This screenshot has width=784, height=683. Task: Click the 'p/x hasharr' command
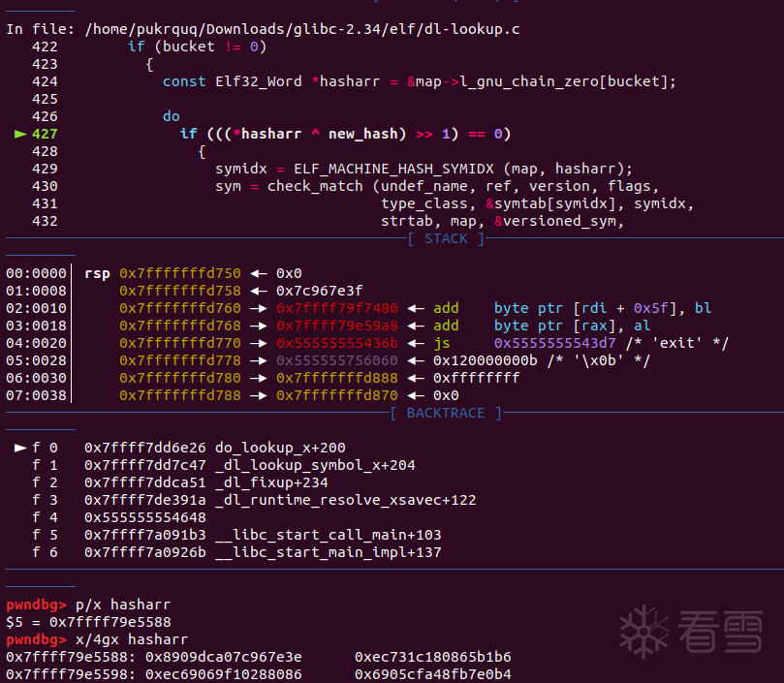(x=123, y=605)
